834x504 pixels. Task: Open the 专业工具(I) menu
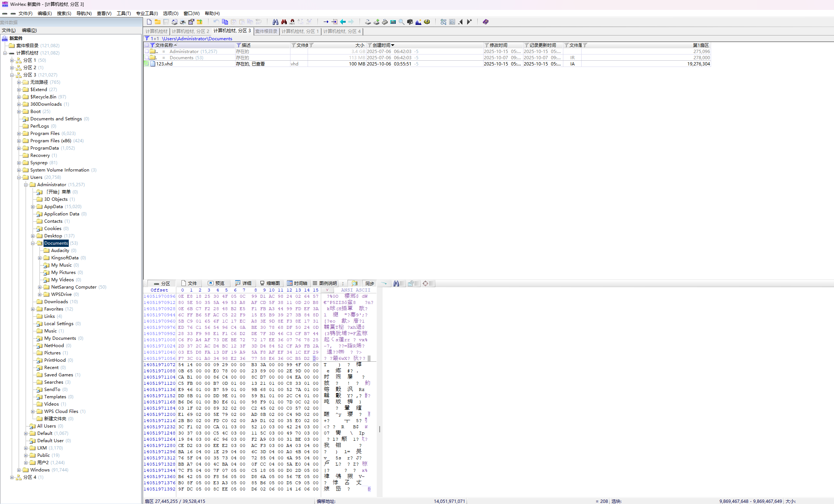tap(147, 14)
